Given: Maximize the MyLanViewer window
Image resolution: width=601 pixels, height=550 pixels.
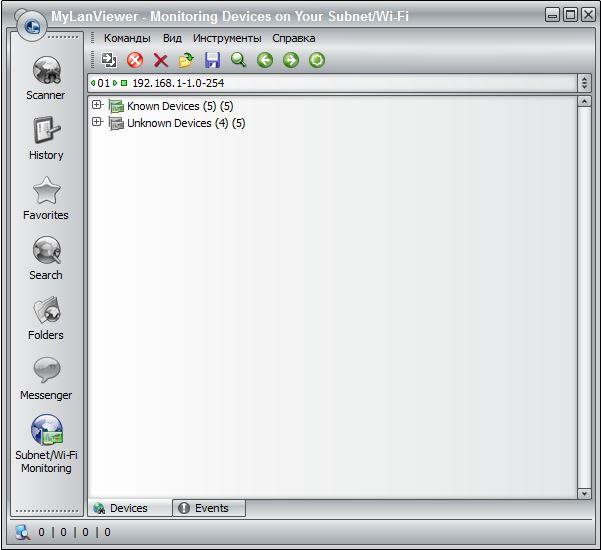Looking at the screenshot, I should coord(570,15).
